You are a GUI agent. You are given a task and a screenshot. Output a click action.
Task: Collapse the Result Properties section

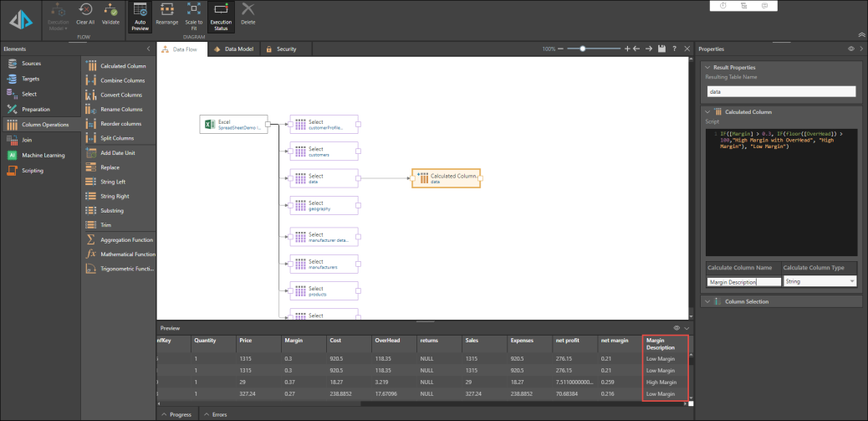coord(709,67)
